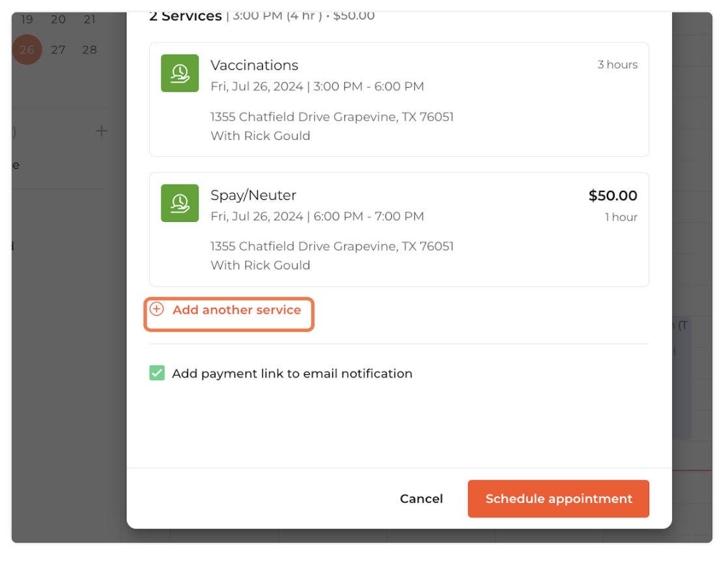Select date 28 in the mini calendar
This screenshot has width=728, height=561.
pos(90,50)
